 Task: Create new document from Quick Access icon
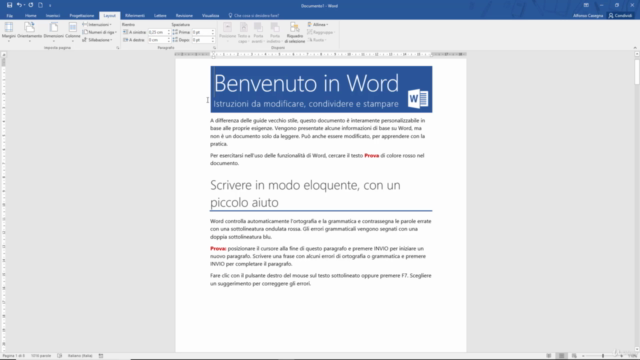point(40,5)
